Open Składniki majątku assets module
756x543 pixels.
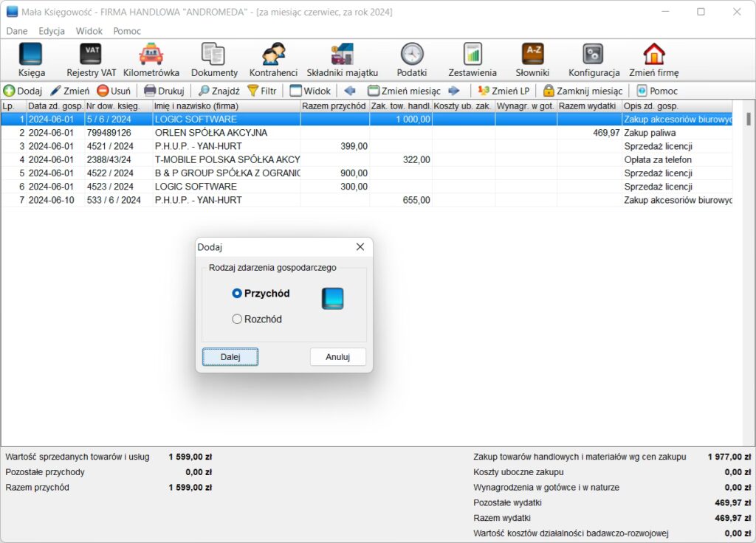[x=342, y=60]
